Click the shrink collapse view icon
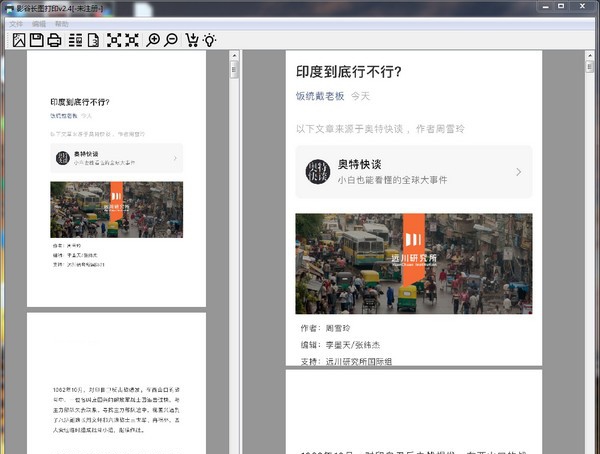This screenshot has height=454, width=600. (131, 40)
